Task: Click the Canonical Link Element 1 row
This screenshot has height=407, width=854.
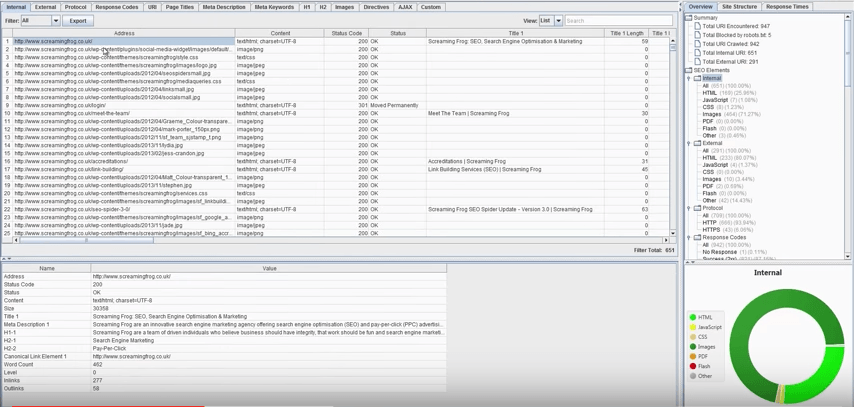Action: click(224, 356)
